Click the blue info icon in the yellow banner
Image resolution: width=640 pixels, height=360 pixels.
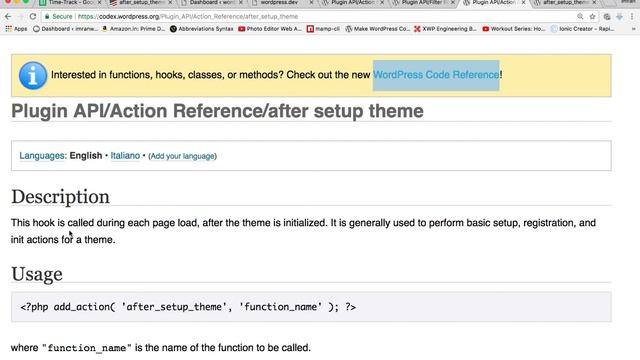pos(33,76)
